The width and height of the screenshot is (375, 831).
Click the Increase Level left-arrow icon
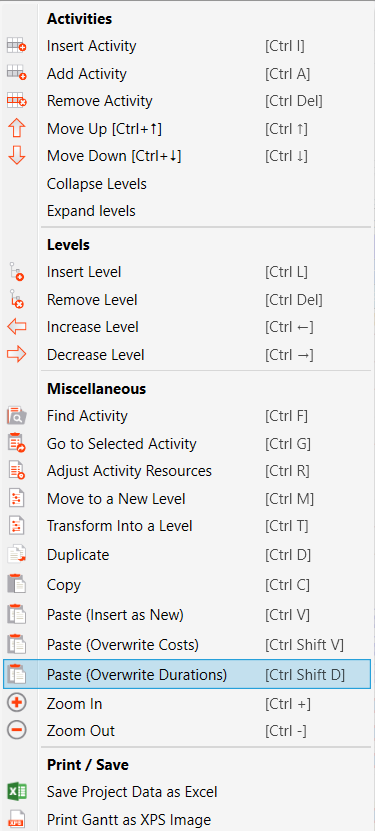click(17, 327)
